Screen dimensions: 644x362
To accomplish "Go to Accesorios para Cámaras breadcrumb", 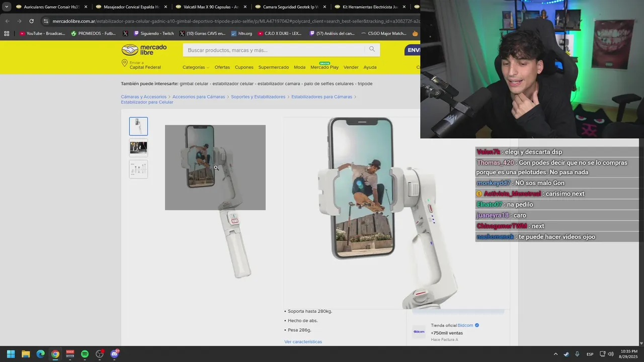I will 199,97.
